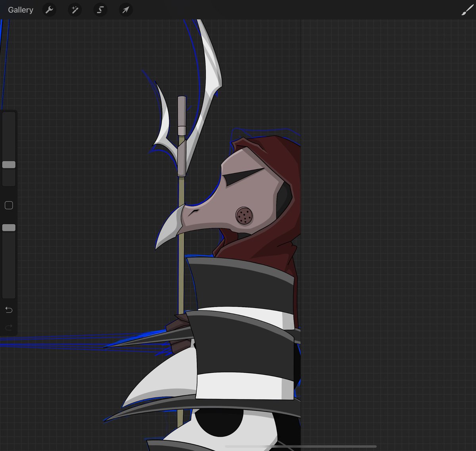Select the Brush tool
Screen dimensions: 476x451
467,10
